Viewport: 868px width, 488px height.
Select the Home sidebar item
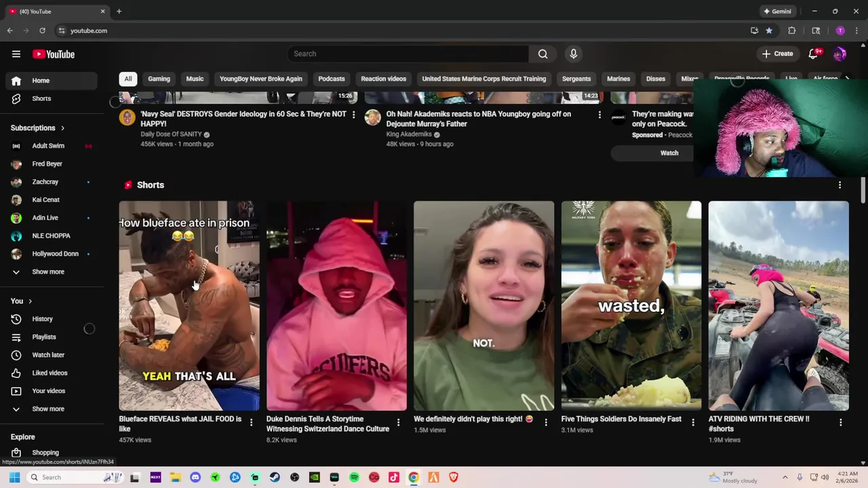click(52, 81)
